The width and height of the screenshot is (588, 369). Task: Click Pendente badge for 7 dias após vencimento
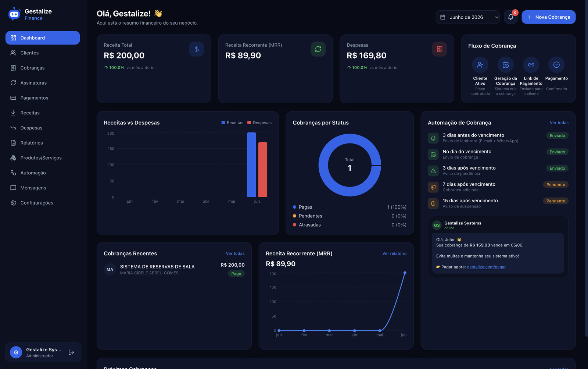pyautogui.click(x=556, y=185)
